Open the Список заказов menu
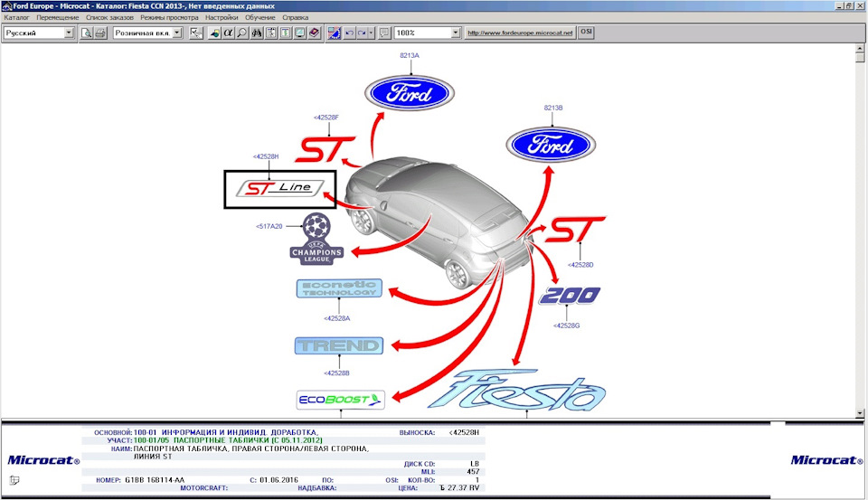This screenshot has height=500, width=868. pyautogui.click(x=109, y=18)
